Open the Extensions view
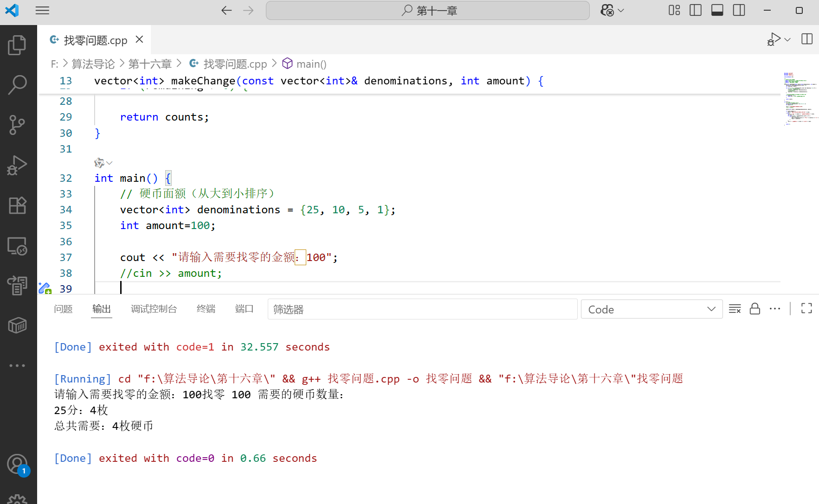Image resolution: width=819 pixels, height=504 pixels. point(18,205)
